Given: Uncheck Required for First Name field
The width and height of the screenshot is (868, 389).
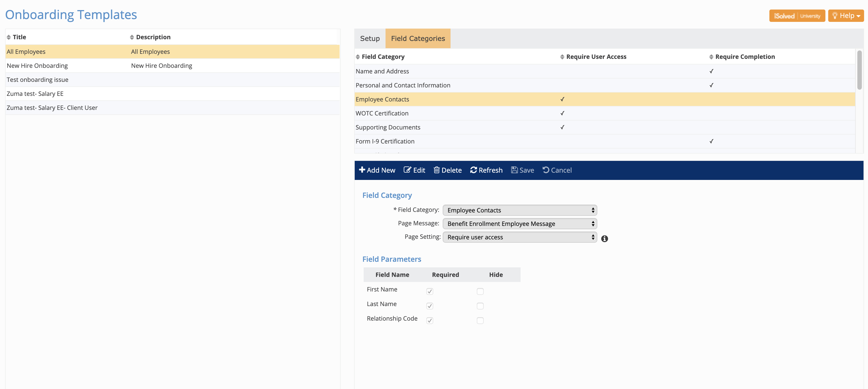Looking at the screenshot, I should coord(430,291).
